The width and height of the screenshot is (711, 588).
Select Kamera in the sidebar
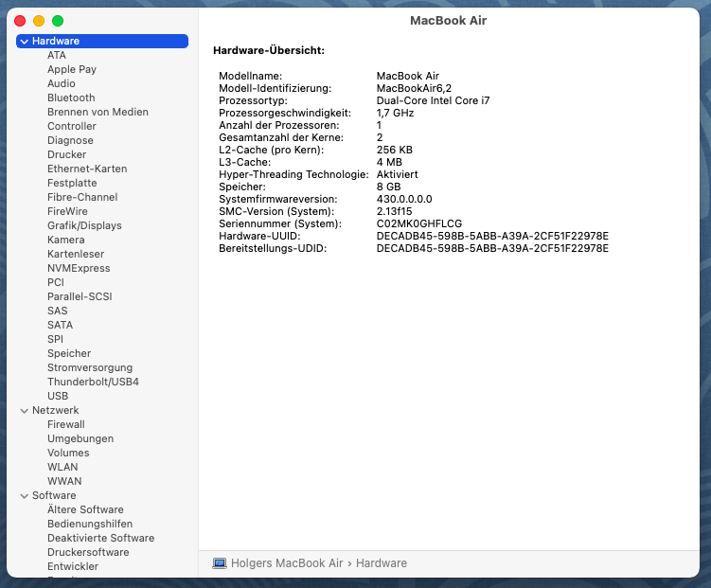click(65, 240)
